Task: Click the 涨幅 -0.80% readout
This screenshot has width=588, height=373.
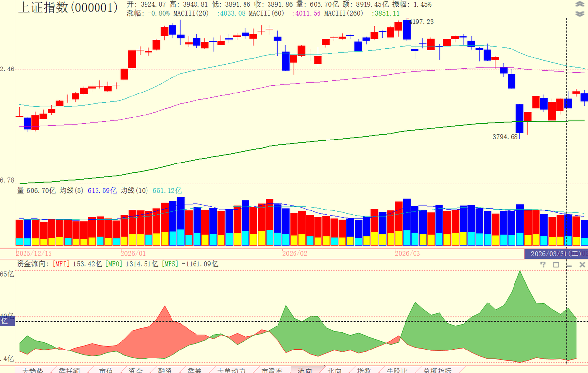Action: coord(148,13)
